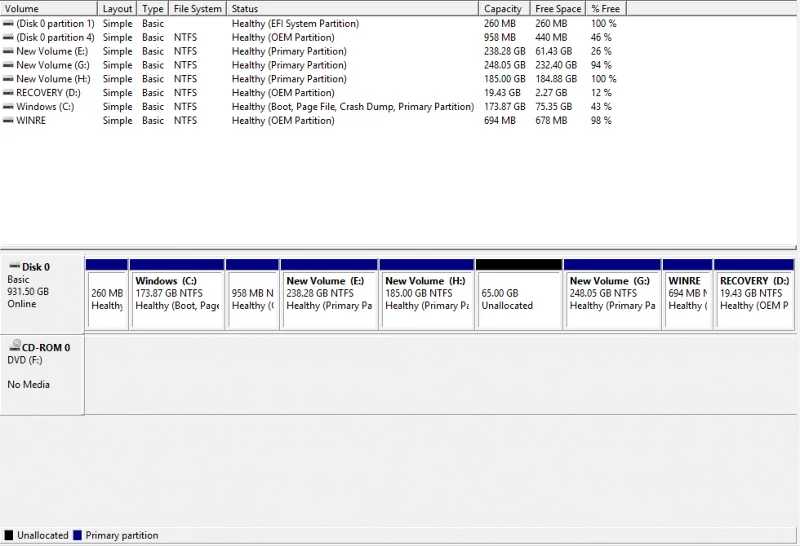Select the Windows (C:) volume drive icon
Viewport: 800px width, 546px height.
(8, 107)
